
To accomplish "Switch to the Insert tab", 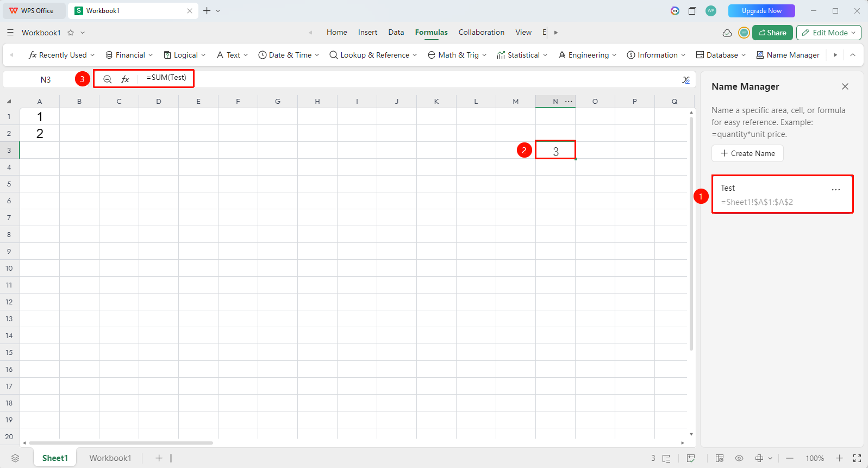I will 367,33.
